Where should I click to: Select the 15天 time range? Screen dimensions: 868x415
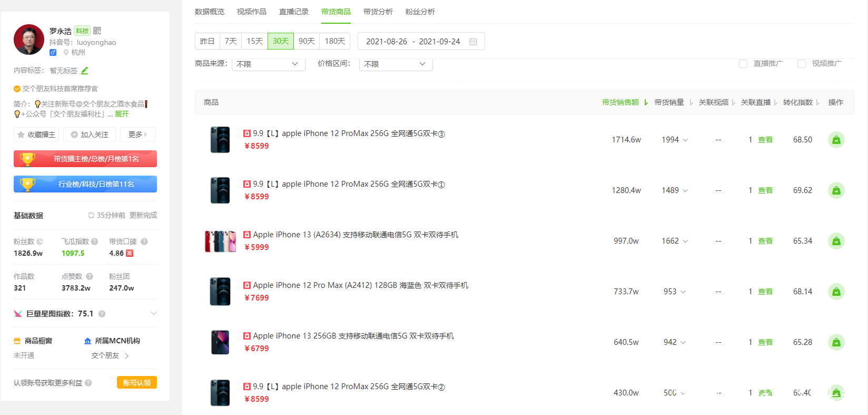point(255,41)
